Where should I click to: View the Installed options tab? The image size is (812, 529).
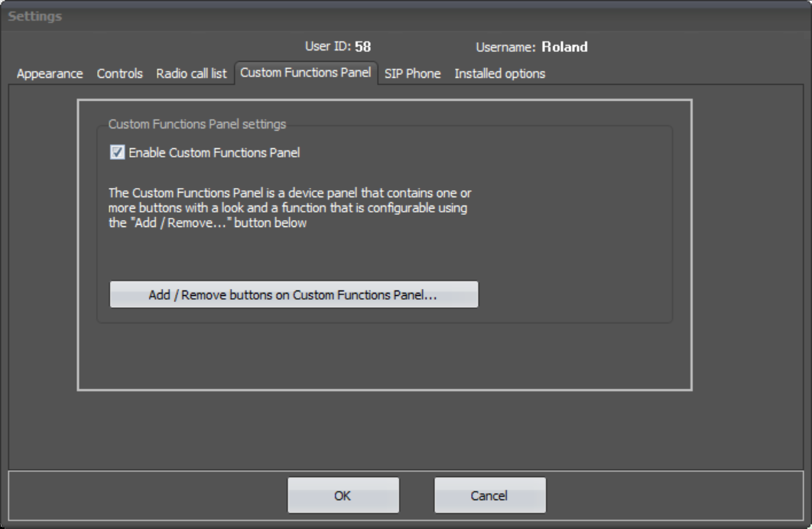pos(500,73)
